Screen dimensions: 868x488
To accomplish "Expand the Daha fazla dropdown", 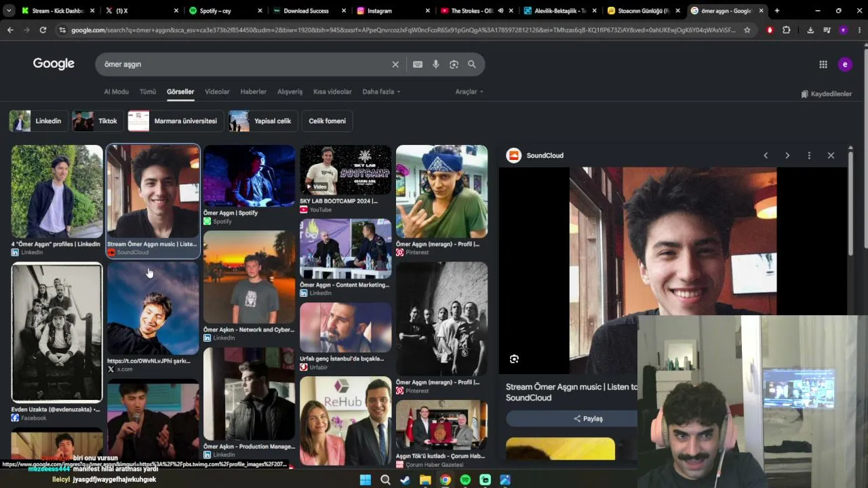I will pos(381,91).
